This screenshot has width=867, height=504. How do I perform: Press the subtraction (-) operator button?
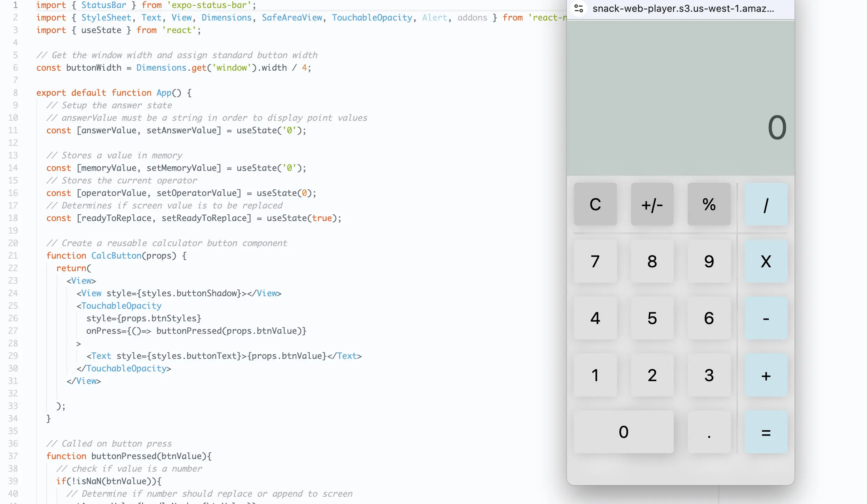tap(766, 318)
